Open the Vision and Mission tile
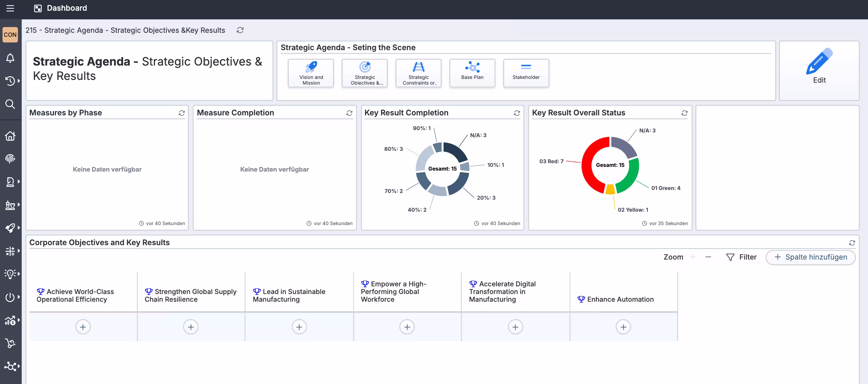The height and width of the screenshot is (384, 868). coord(310,73)
